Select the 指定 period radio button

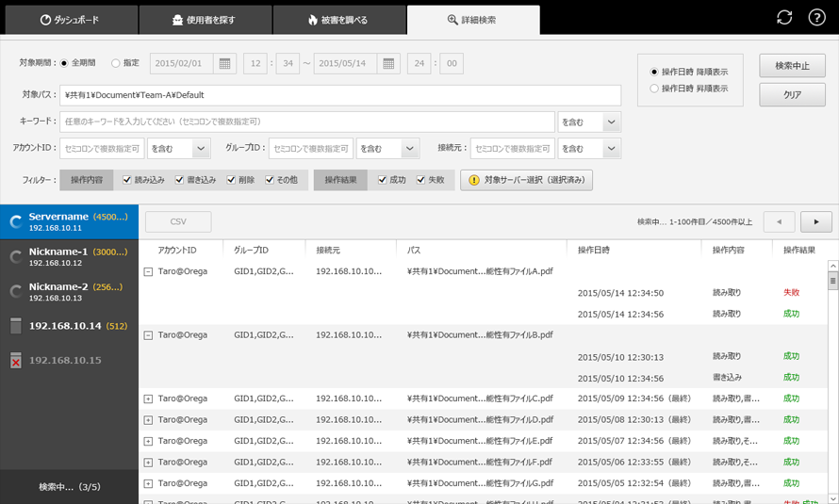point(116,64)
